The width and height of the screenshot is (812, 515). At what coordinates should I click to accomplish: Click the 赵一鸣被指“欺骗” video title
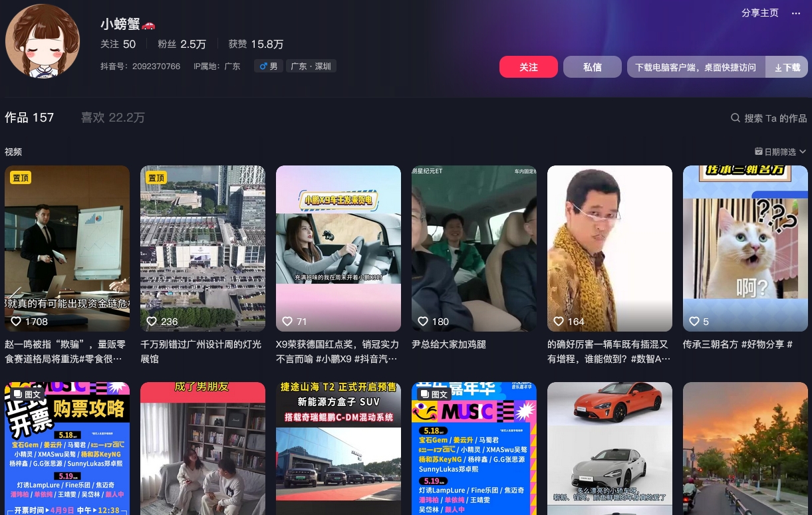pos(65,352)
